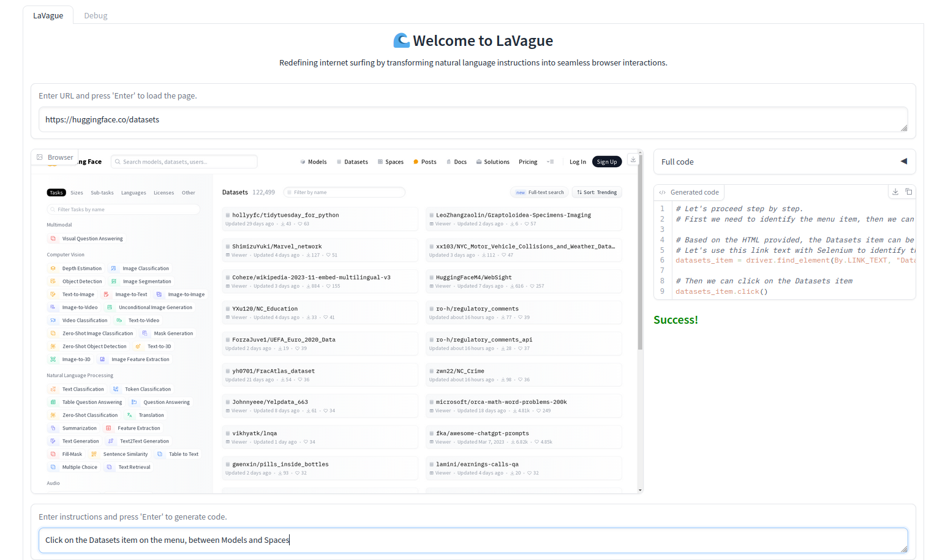This screenshot has height=560, width=937.
Task: Click the Success! status text
Action: pyautogui.click(x=675, y=319)
